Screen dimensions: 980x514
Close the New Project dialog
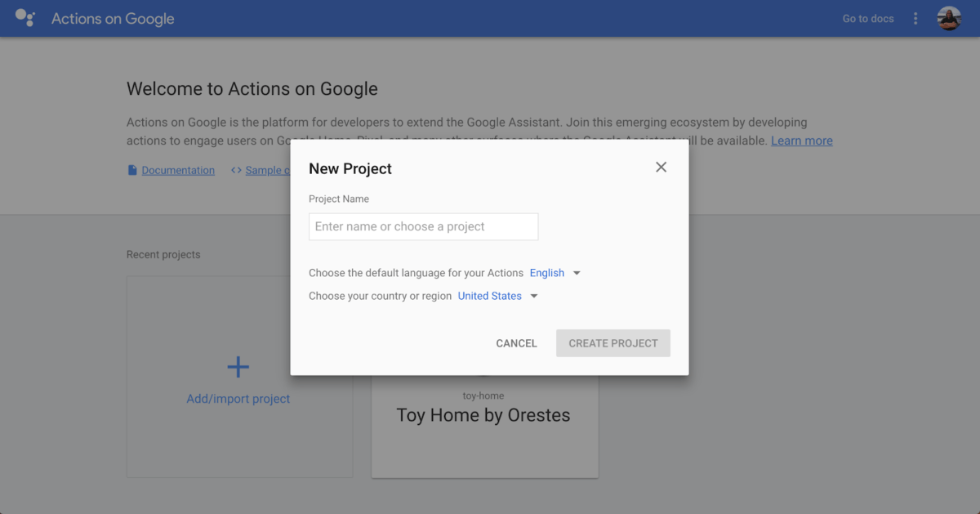click(x=661, y=167)
